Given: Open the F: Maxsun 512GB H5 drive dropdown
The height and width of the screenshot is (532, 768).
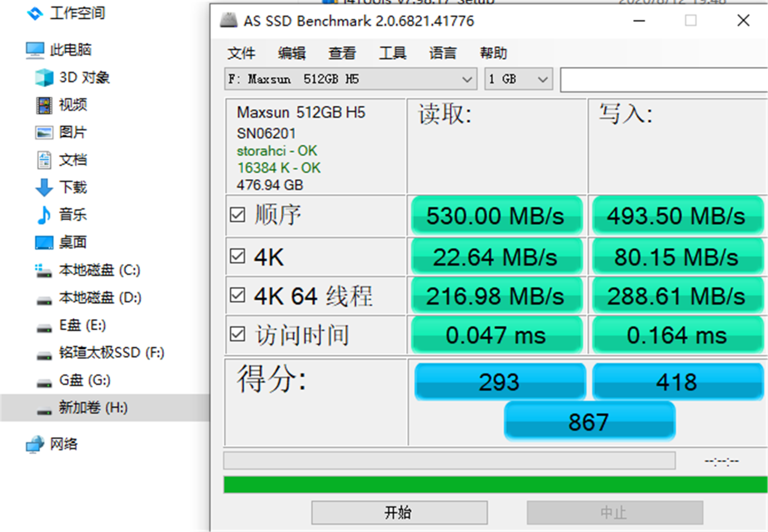Looking at the screenshot, I should [x=351, y=79].
